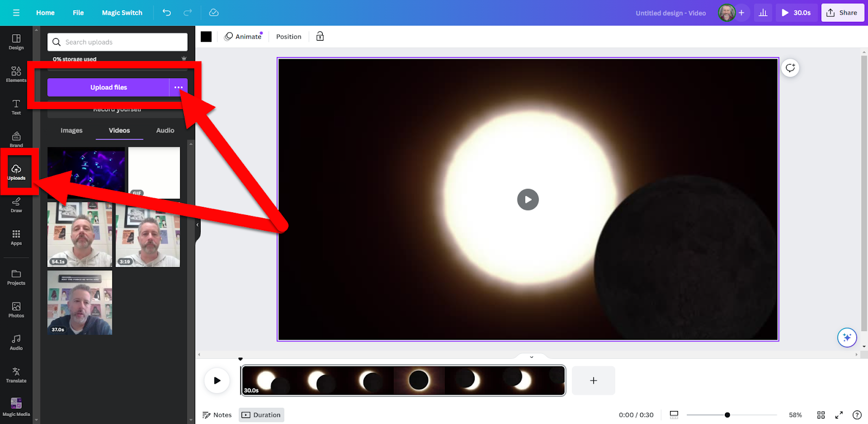Image resolution: width=868 pixels, height=424 pixels.
Task: Check cloud save status icon
Action: [214, 12]
